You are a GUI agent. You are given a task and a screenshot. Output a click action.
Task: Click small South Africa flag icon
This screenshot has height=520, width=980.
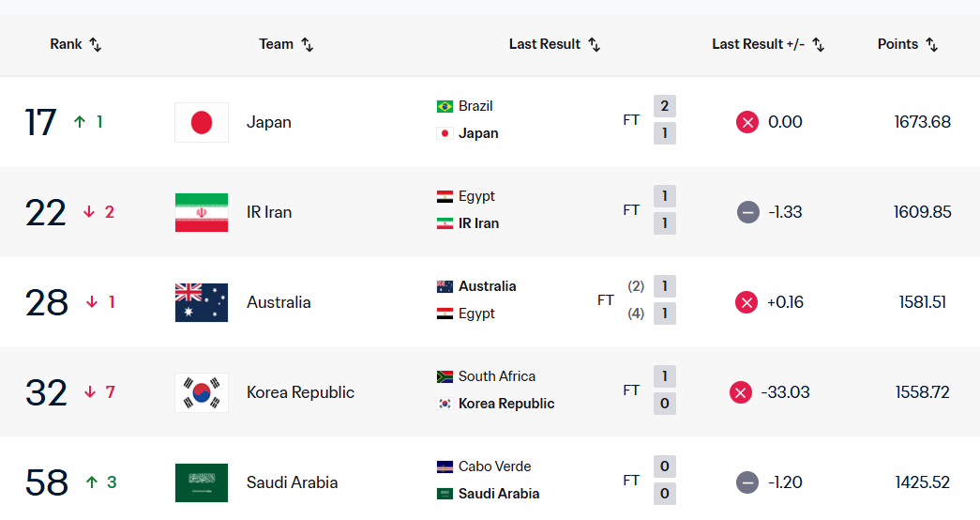click(445, 376)
